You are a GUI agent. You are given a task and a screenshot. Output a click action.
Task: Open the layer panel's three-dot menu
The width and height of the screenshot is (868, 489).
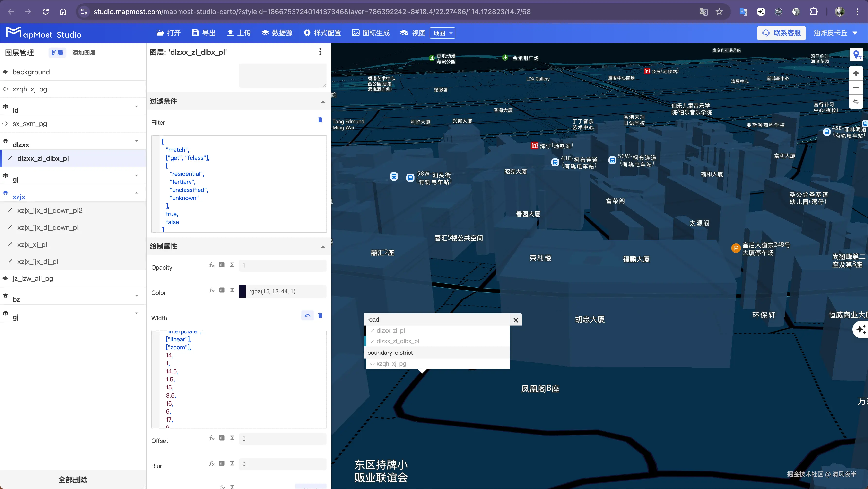[320, 52]
